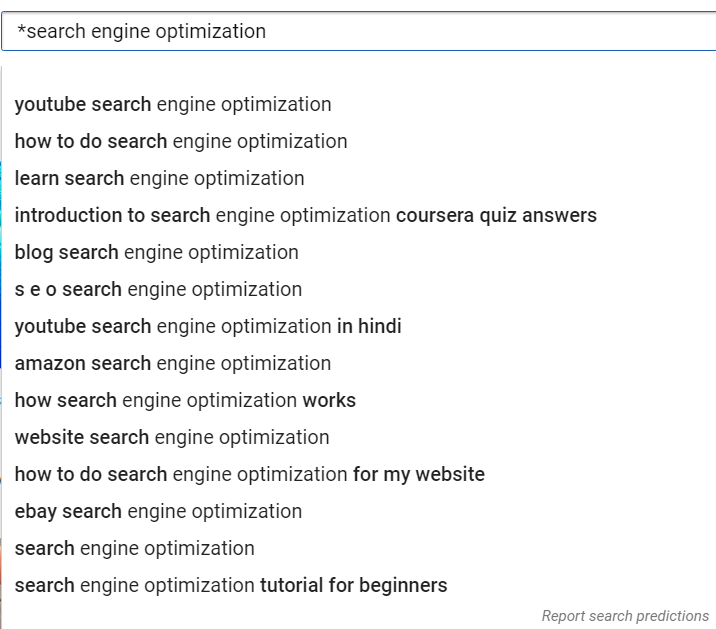Pick 'website search engine optimization' suggestion
The width and height of the screenshot is (716, 629).
[x=172, y=438]
